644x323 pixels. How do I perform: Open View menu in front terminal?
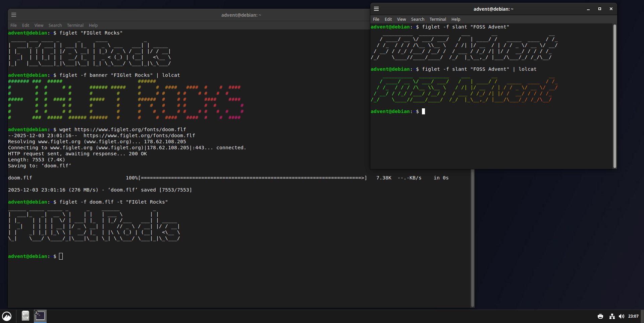click(401, 19)
